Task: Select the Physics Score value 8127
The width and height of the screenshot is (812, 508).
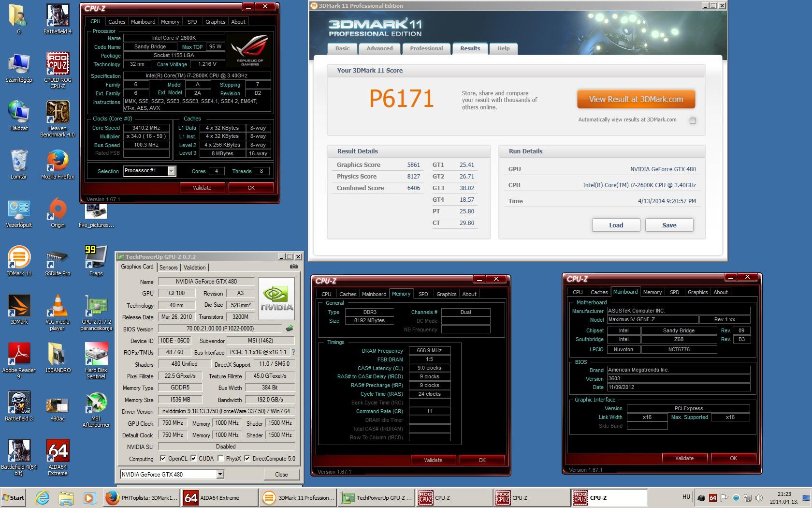Action: 413,177
